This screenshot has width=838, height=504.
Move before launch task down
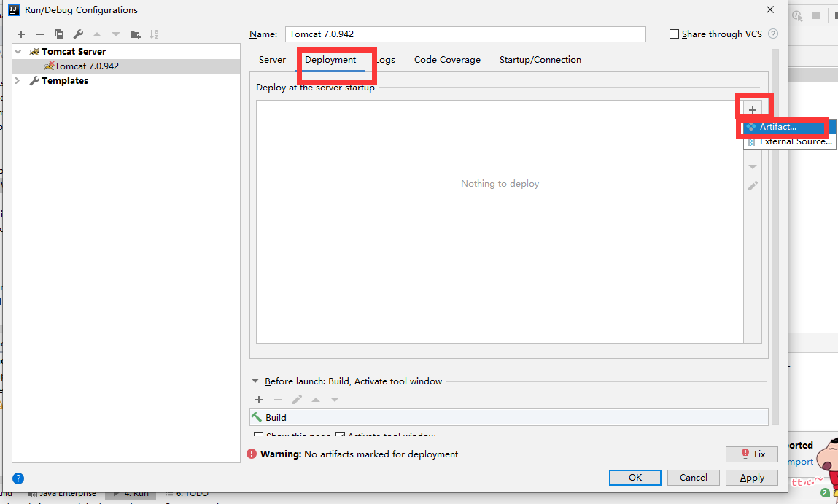pos(335,400)
